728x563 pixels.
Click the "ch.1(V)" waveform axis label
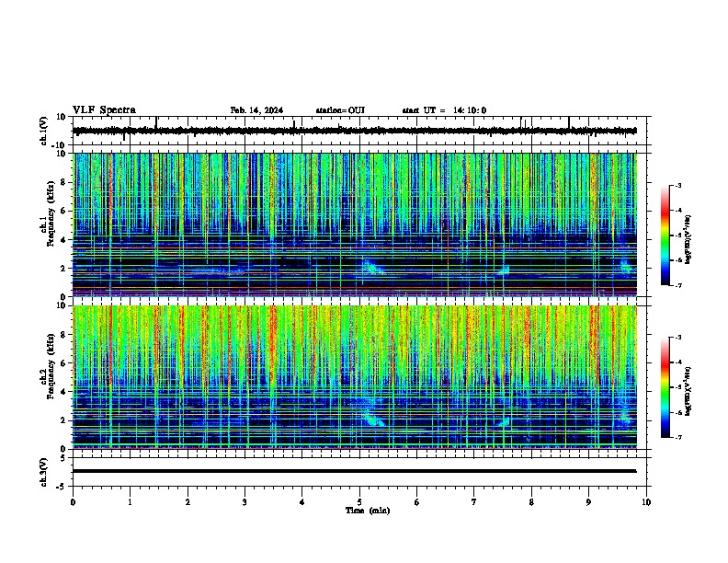tap(44, 131)
